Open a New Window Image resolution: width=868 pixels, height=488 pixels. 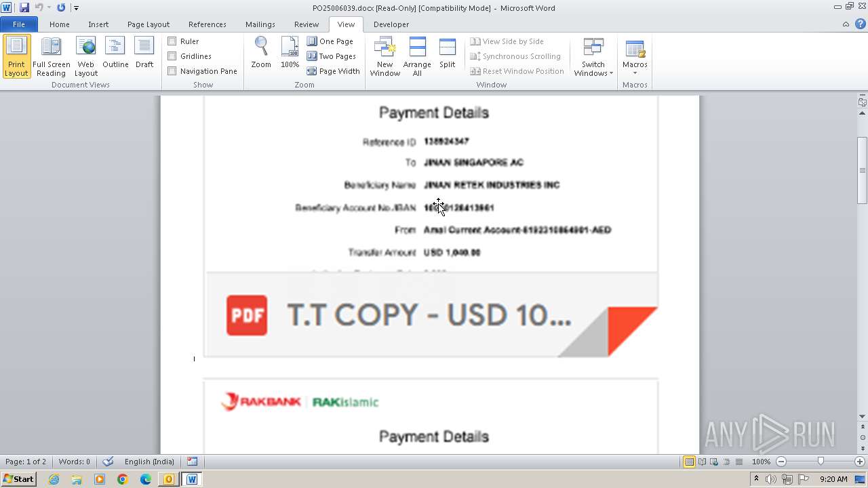385,57
